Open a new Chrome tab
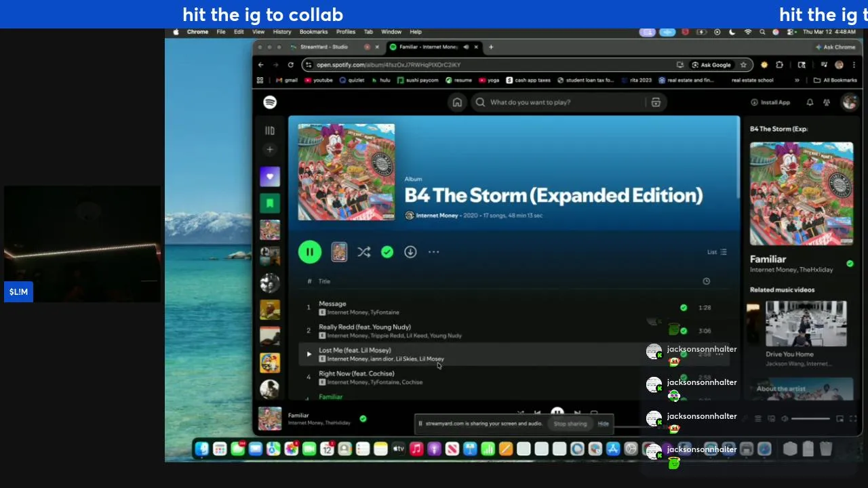This screenshot has width=868, height=488. (492, 47)
